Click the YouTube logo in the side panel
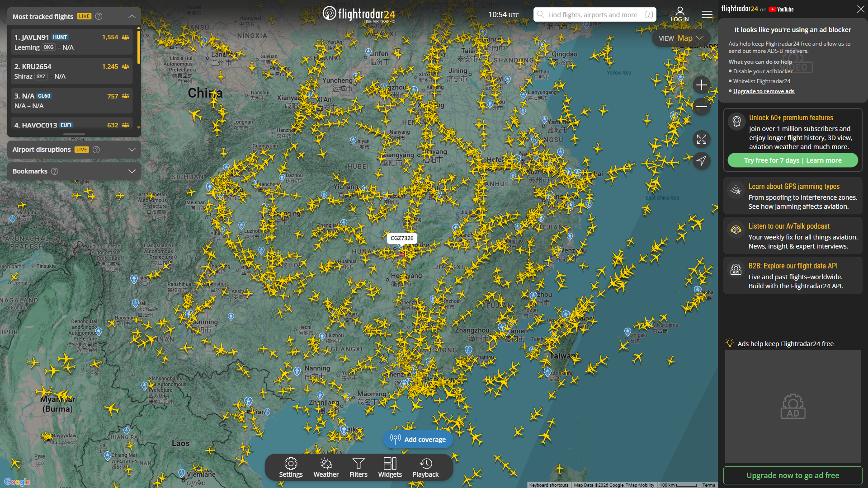Viewport: 868px width, 488px height. pos(781,9)
